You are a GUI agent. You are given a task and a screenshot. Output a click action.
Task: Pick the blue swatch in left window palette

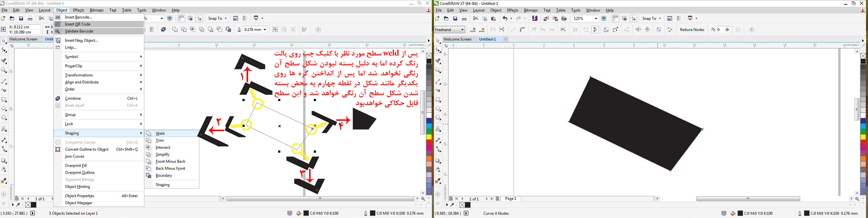[429, 121]
